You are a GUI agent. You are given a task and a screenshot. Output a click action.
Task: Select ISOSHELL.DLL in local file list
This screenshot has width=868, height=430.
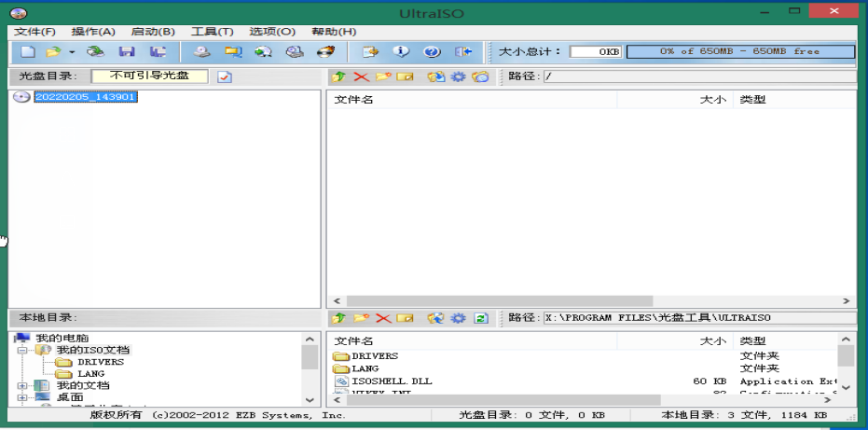392,381
